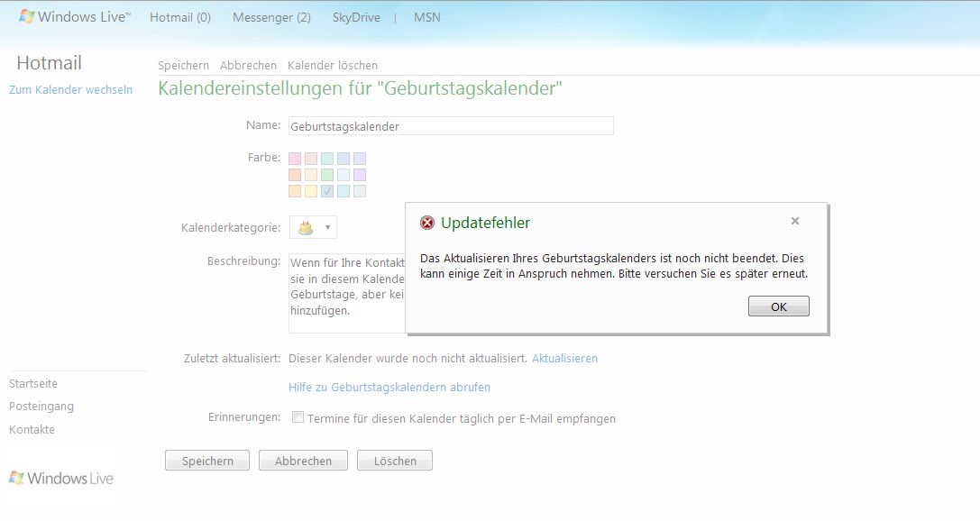Click Speichern in the top toolbar
The height and width of the screenshot is (521, 980).
(183, 65)
